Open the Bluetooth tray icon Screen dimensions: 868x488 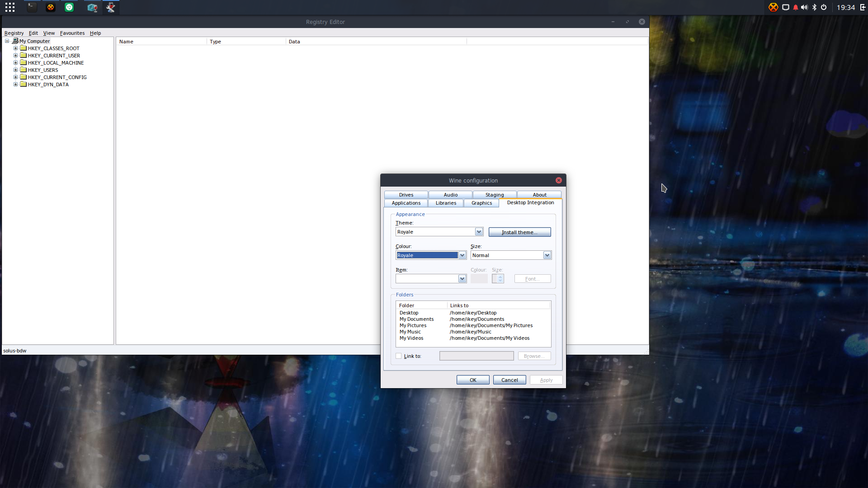click(814, 7)
